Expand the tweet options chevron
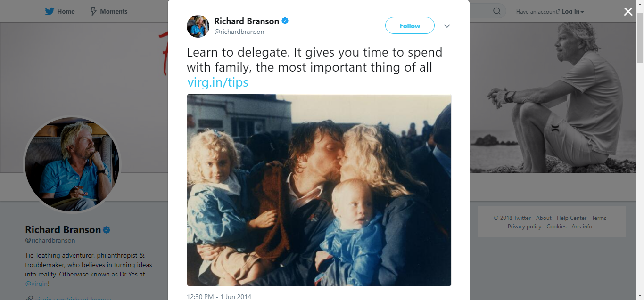 [x=447, y=26]
